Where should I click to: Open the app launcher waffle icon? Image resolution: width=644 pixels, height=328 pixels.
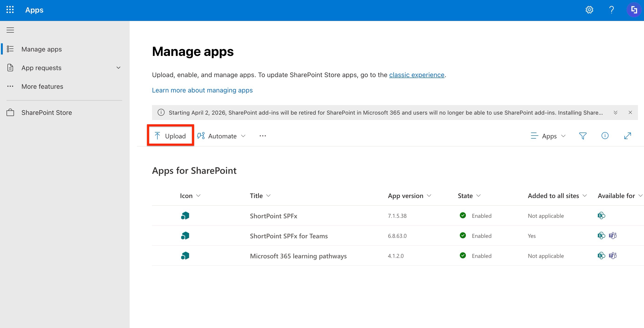click(10, 10)
